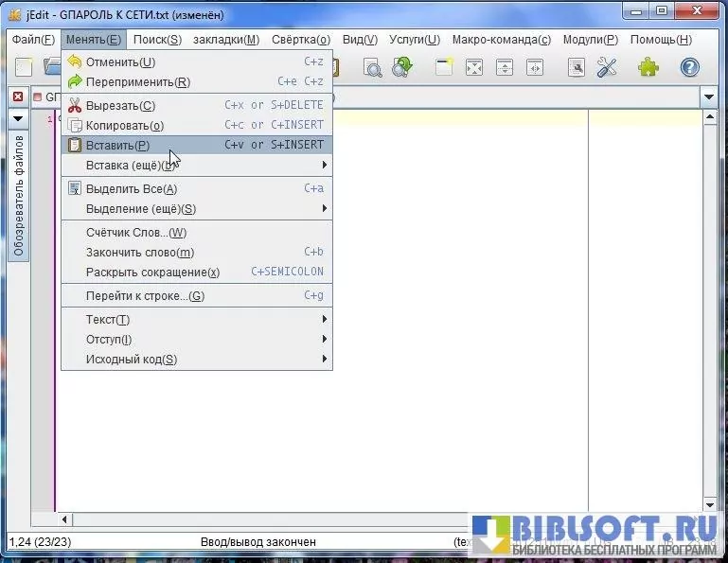Viewport: 728px width, 563px height.
Task: Open Global Options tools icon
Action: click(607, 67)
